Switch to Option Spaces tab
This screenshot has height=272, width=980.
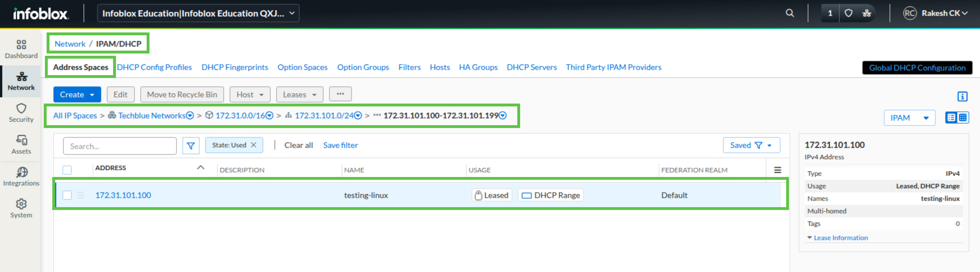click(302, 67)
